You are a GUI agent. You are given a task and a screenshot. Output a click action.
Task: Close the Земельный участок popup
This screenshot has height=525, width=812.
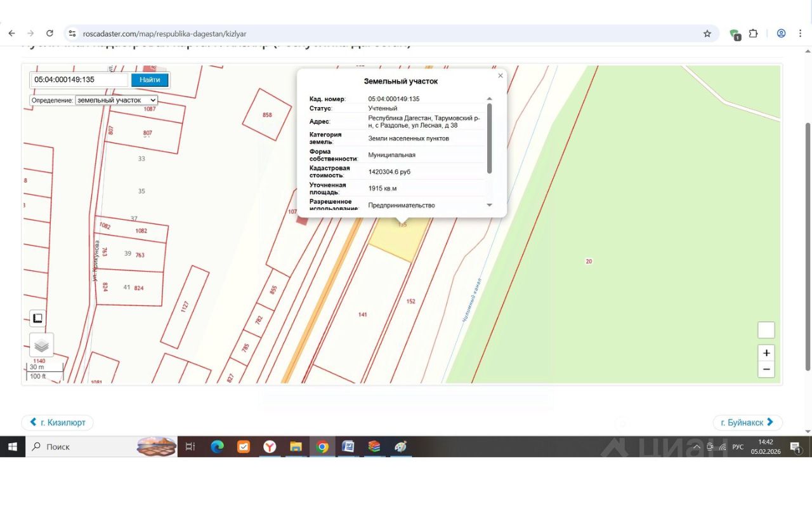tap(501, 76)
